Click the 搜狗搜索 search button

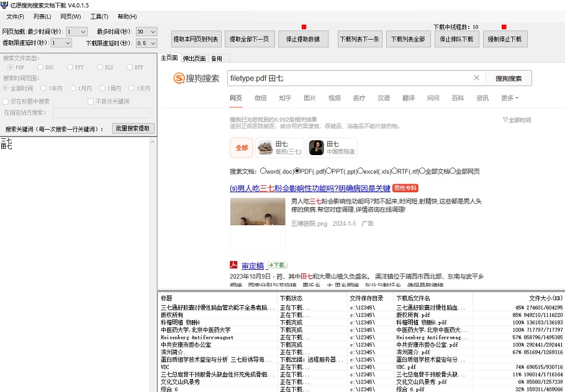pos(508,78)
